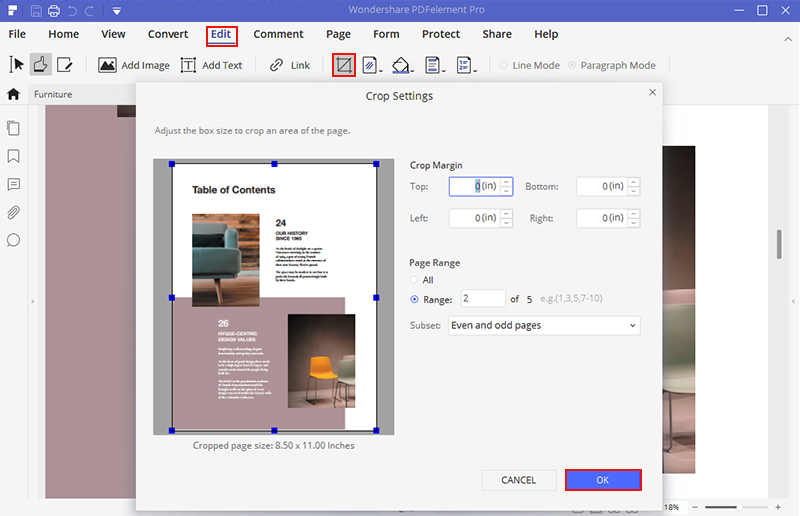Image resolution: width=800 pixels, height=516 pixels.
Task: Open the page Thumbnails panel
Action: 14,128
